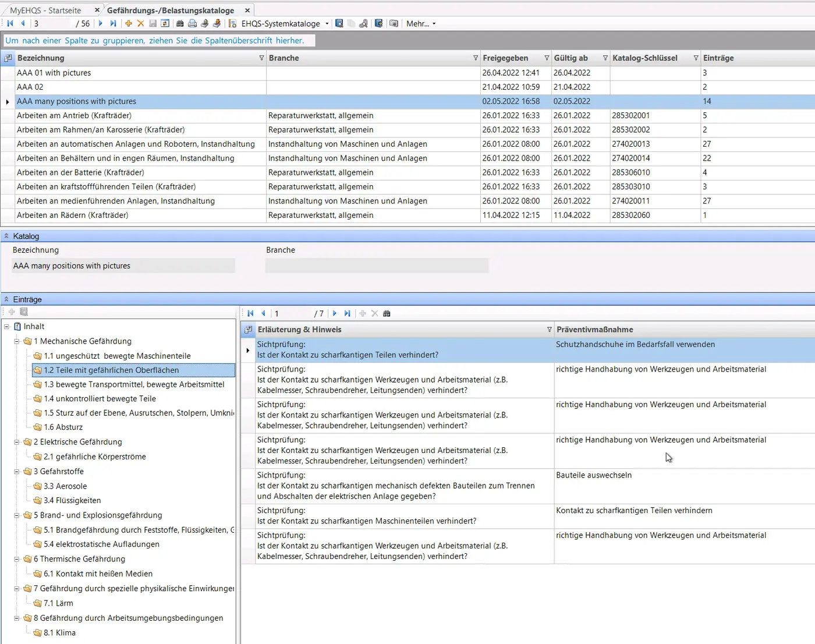
Task: Click the empty Branche field in Katalog section
Action: 377,266
